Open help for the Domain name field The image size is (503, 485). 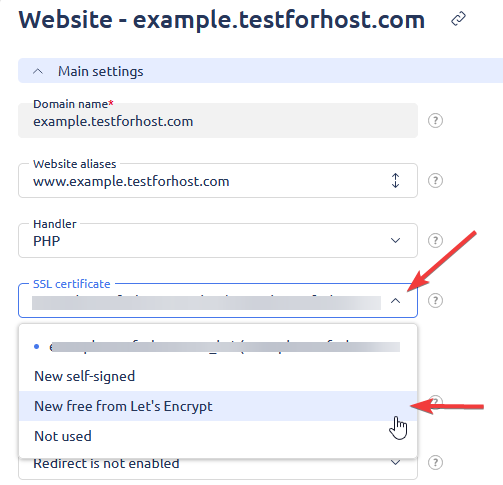pos(435,120)
